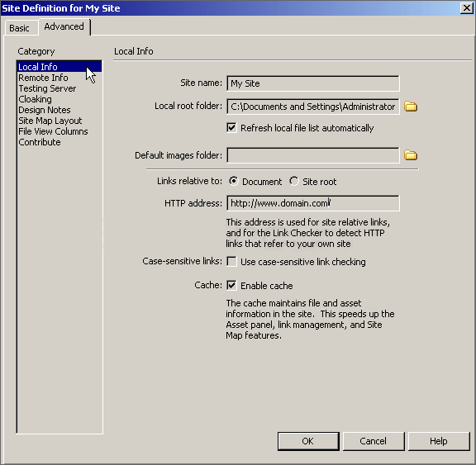Select Site Map Layout category

50,121
